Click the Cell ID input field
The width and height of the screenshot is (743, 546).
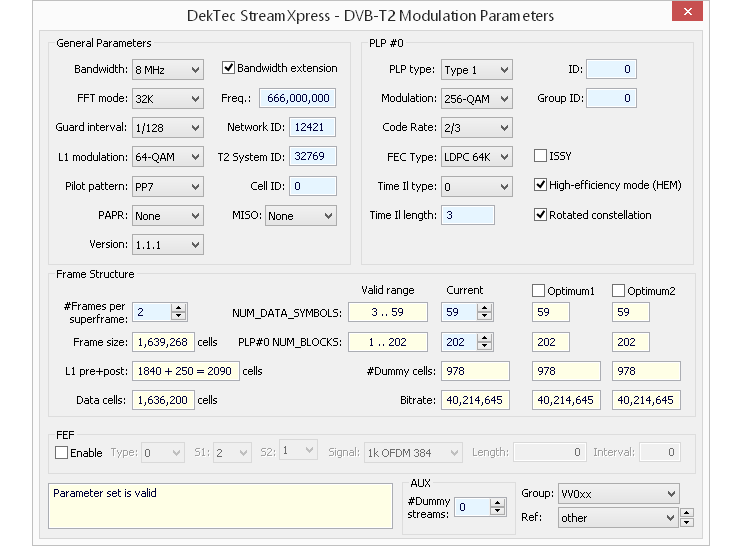[x=313, y=186]
